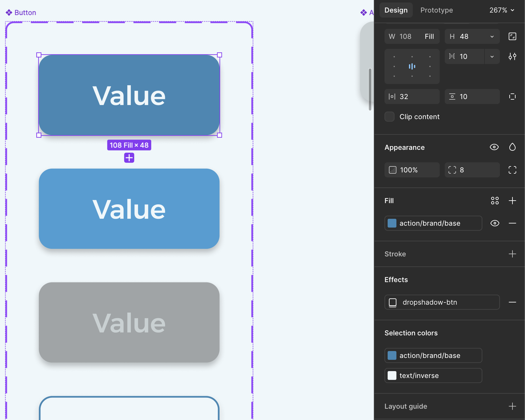Toggle layer visibility eye in Appearance

[x=494, y=147]
